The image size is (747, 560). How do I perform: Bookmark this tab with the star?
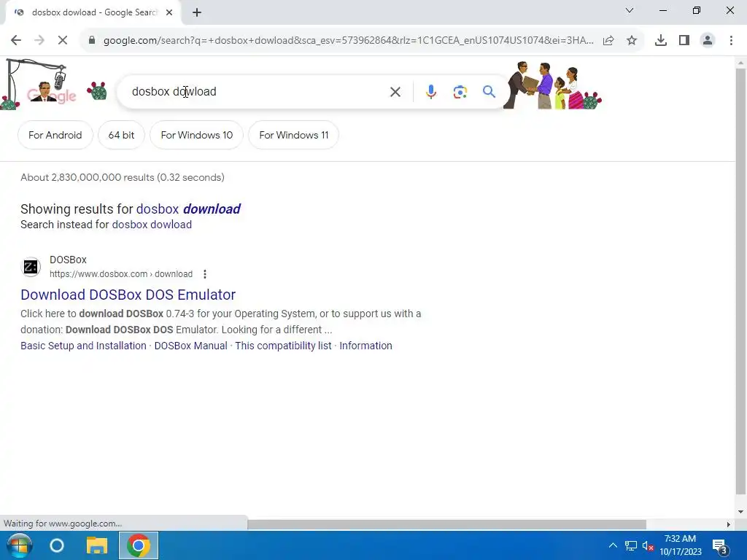point(632,41)
